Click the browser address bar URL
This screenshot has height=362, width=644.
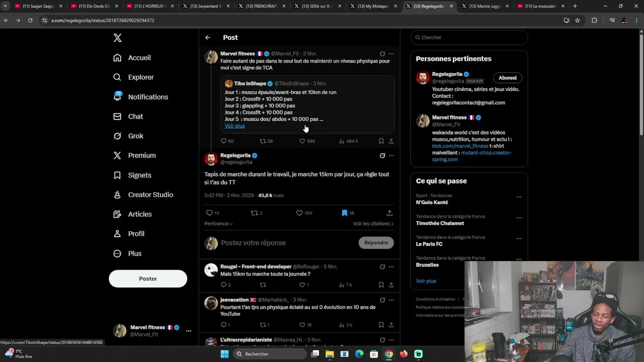point(103,21)
